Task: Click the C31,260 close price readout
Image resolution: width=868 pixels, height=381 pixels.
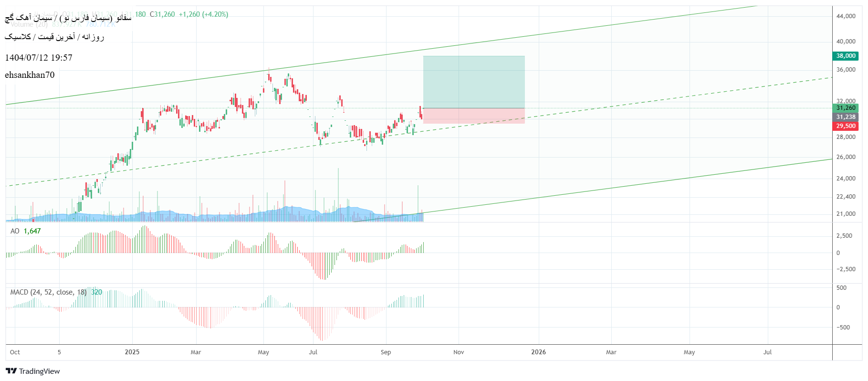Action: click(162, 14)
